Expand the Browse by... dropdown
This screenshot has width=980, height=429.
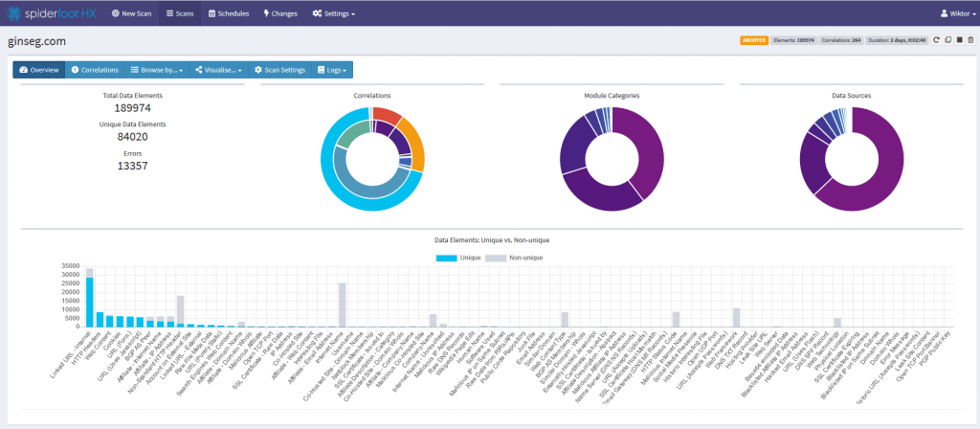click(x=156, y=69)
